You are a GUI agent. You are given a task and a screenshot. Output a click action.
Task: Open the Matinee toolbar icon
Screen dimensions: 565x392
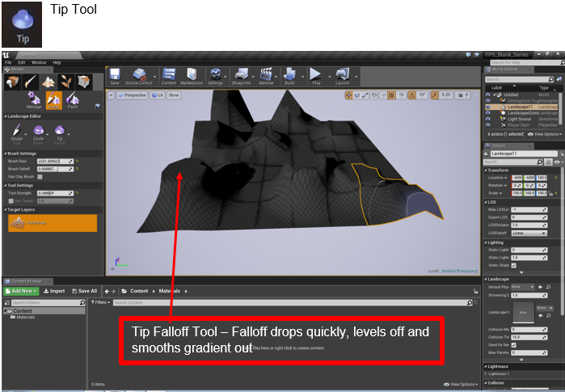click(x=266, y=77)
